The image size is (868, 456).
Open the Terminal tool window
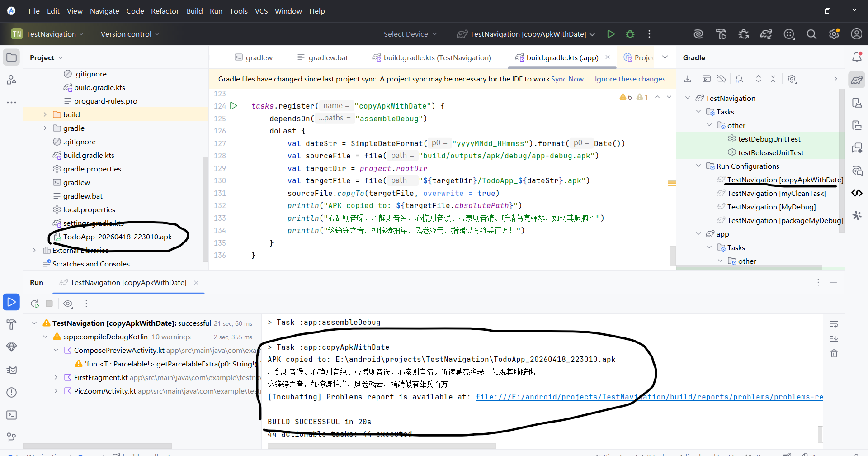coord(12,415)
